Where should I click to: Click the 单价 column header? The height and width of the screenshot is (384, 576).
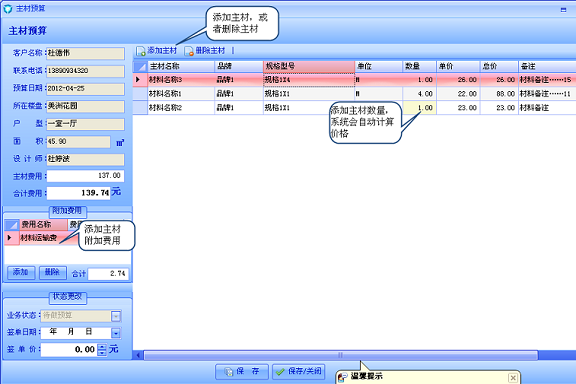pos(458,67)
